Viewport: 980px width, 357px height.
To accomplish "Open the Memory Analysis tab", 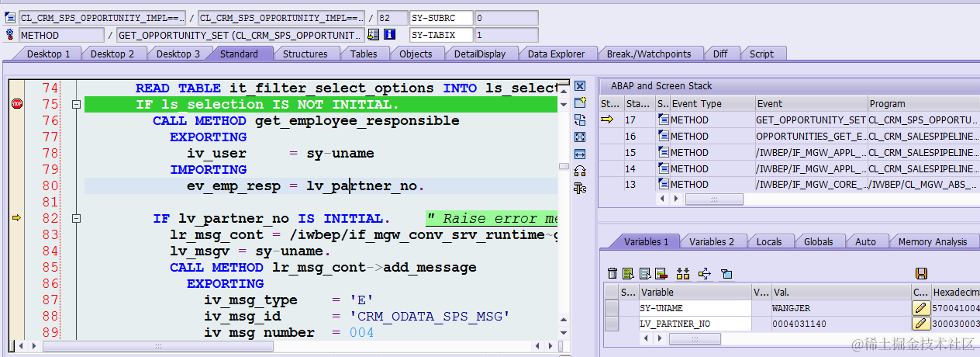I will click(x=933, y=241).
